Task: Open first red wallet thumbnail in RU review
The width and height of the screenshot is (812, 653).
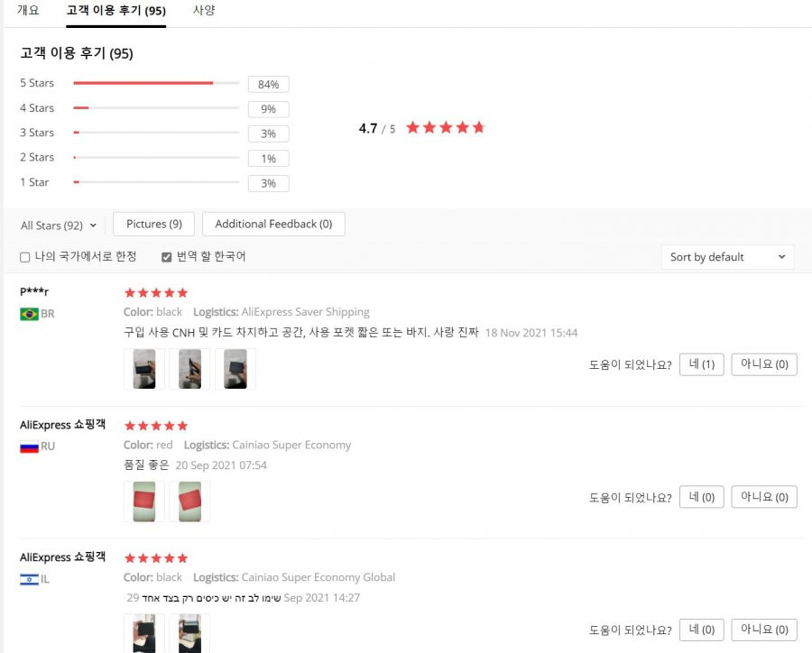Action: pos(144,501)
